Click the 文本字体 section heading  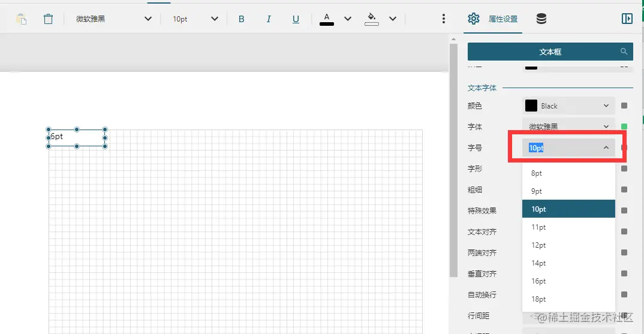pos(482,88)
